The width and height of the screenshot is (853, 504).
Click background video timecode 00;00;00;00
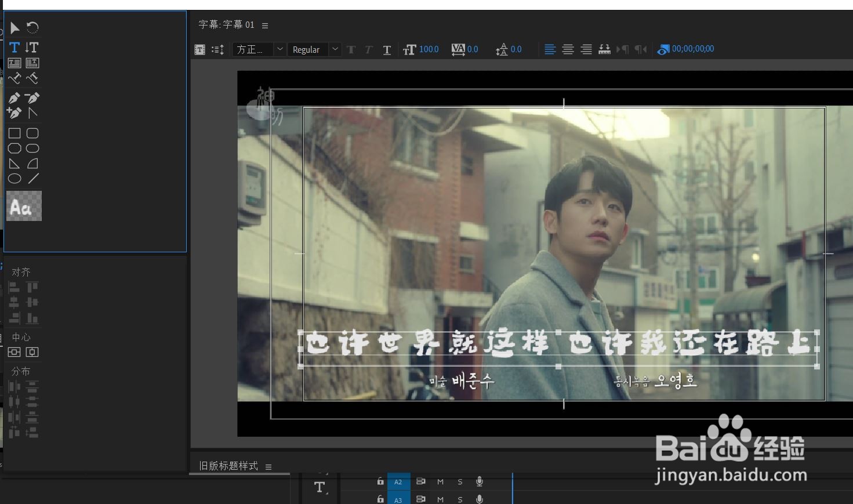click(x=693, y=49)
